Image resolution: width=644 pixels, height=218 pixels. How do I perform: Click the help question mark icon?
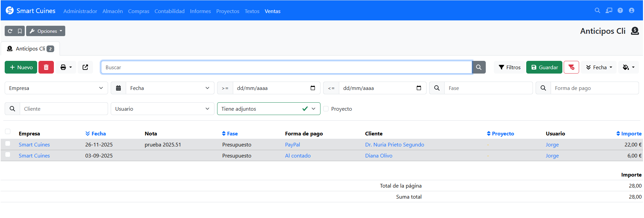coord(620,11)
